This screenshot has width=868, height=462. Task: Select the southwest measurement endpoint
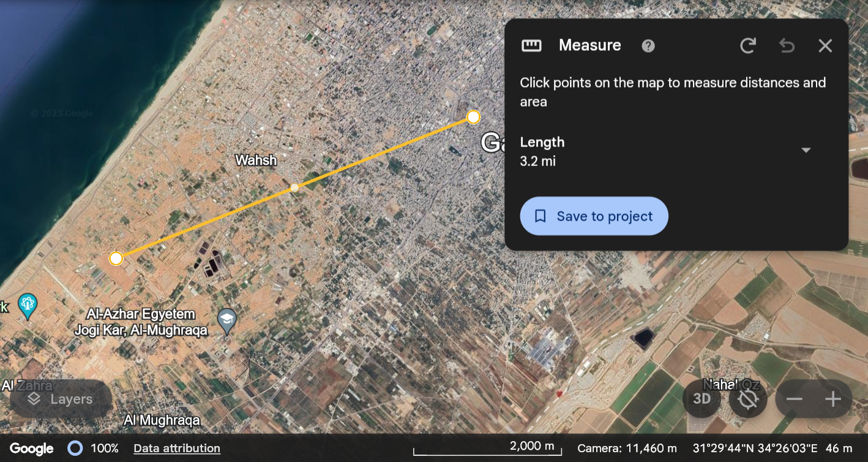click(x=116, y=259)
